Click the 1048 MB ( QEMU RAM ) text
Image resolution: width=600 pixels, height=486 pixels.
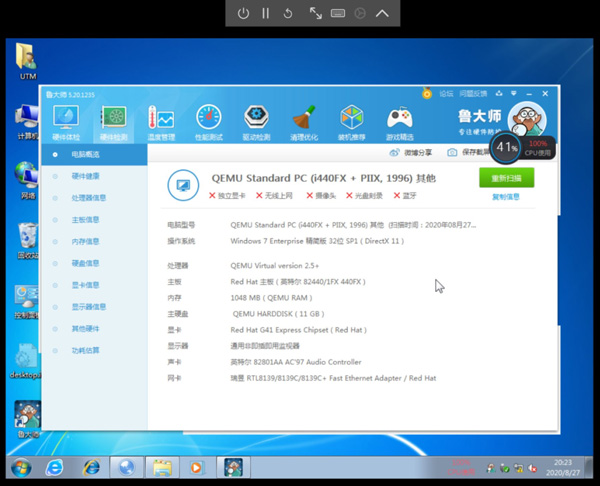(271, 298)
